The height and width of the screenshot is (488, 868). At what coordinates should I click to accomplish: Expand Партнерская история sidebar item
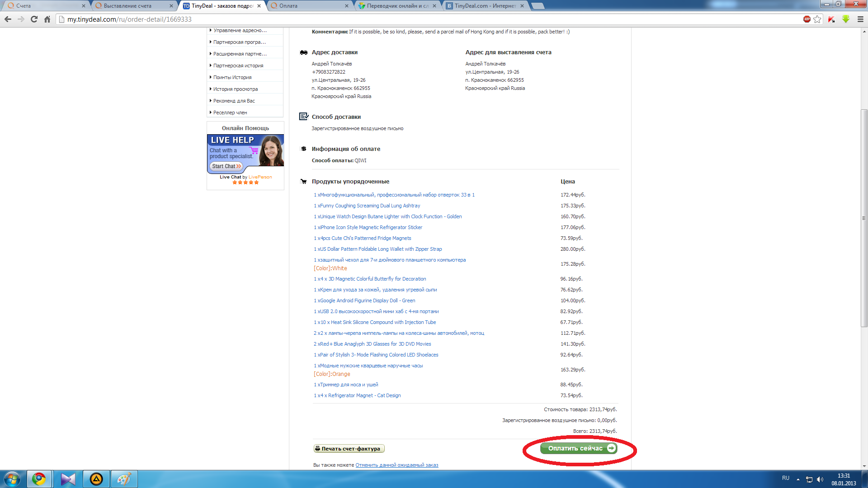click(238, 66)
